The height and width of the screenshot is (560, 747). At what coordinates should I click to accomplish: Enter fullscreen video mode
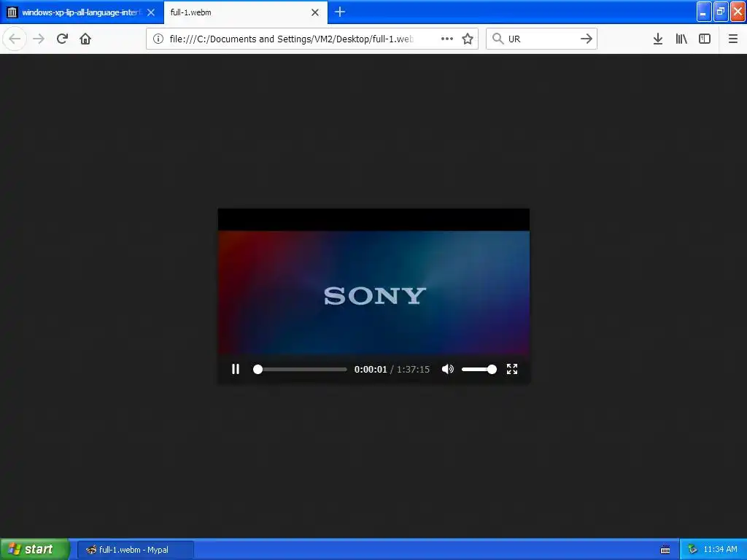coord(512,369)
